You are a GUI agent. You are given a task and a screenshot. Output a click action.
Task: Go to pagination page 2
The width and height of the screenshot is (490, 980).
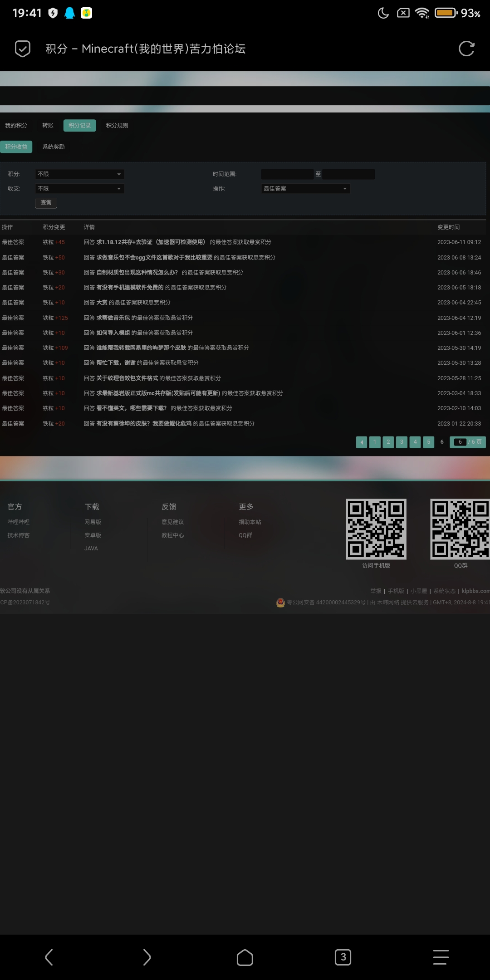coord(388,442)
